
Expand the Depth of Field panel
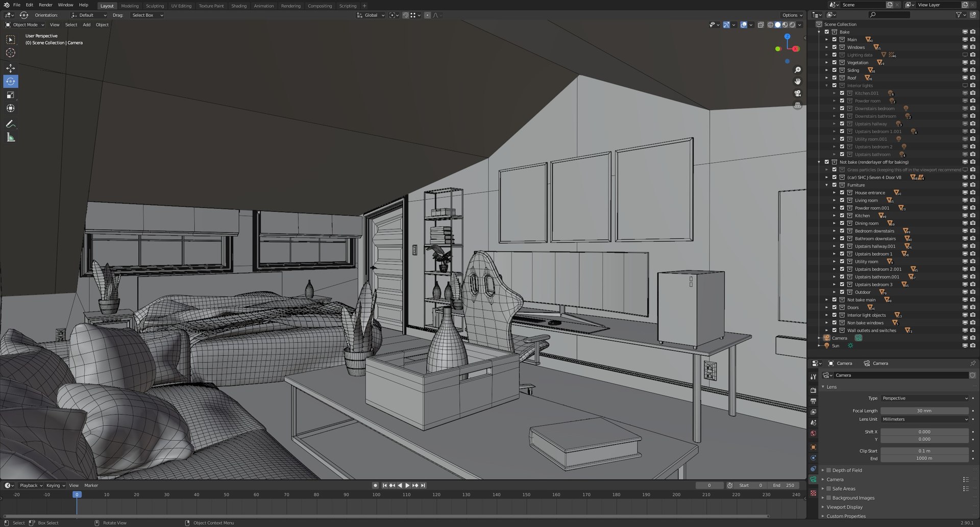(823, 470)
